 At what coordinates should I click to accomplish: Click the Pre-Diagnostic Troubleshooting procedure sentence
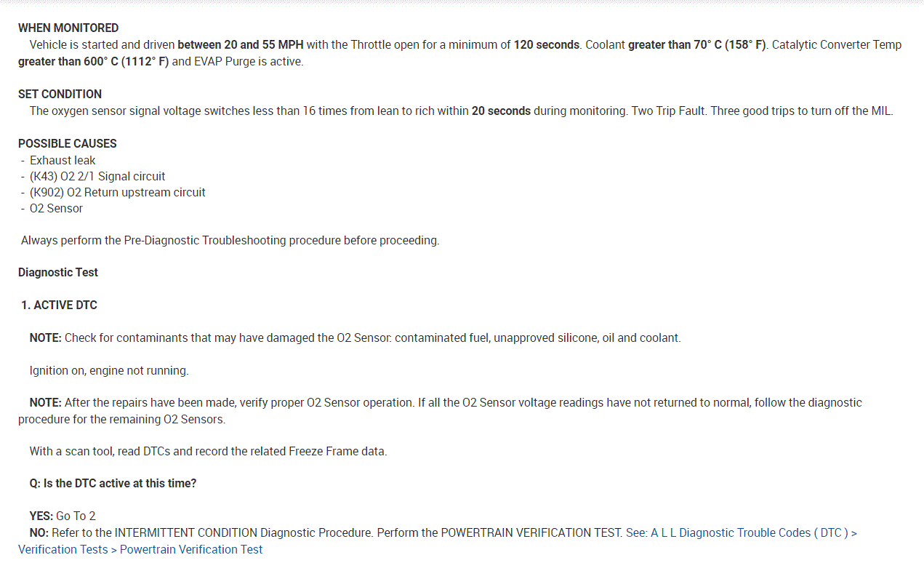pyautogui.click(x=230, y=241)
